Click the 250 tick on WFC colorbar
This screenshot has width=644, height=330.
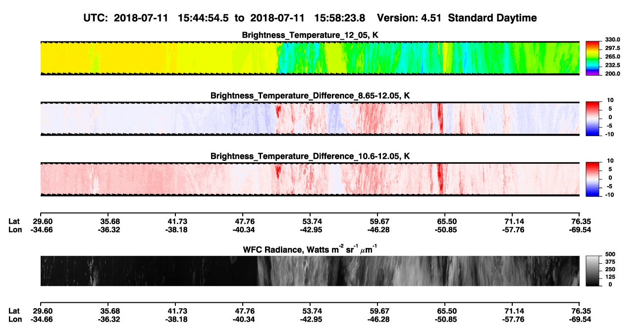(x=610, y=270)
